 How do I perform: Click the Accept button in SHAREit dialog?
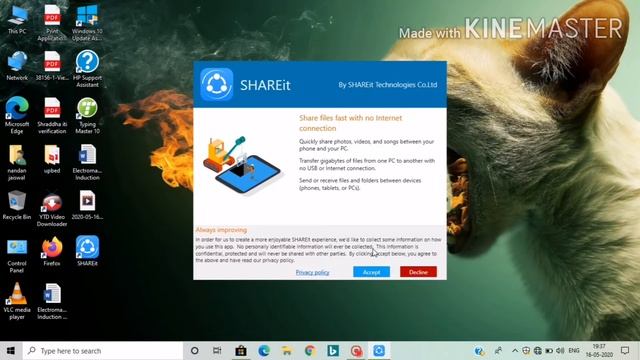pos(371,272)
